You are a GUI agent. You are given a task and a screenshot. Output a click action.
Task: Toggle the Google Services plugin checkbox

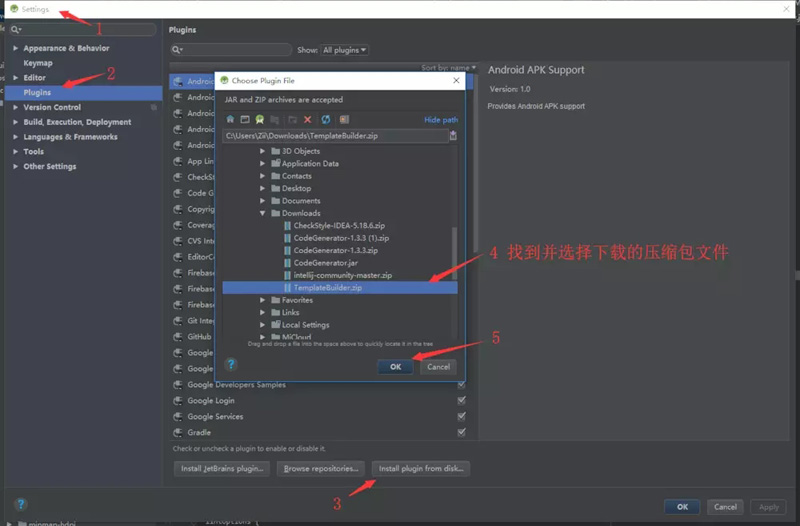[461, 416]
